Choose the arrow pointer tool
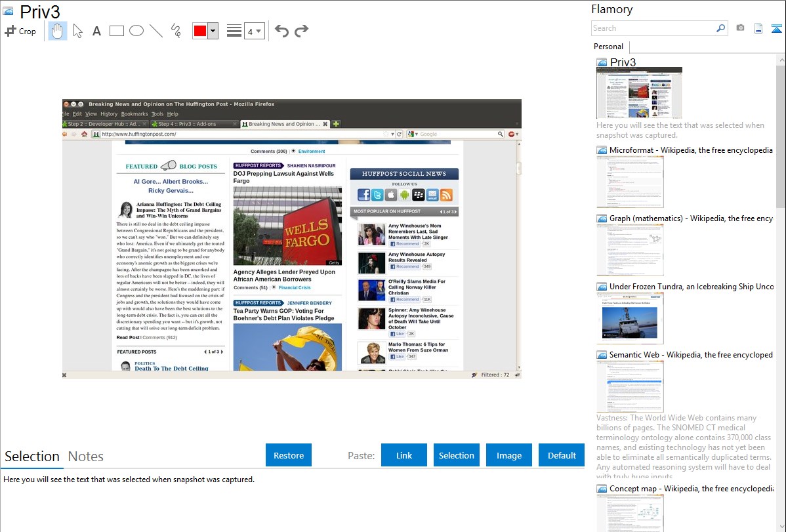The height and width of the screenshot is (532, 786). click(77, 31)
